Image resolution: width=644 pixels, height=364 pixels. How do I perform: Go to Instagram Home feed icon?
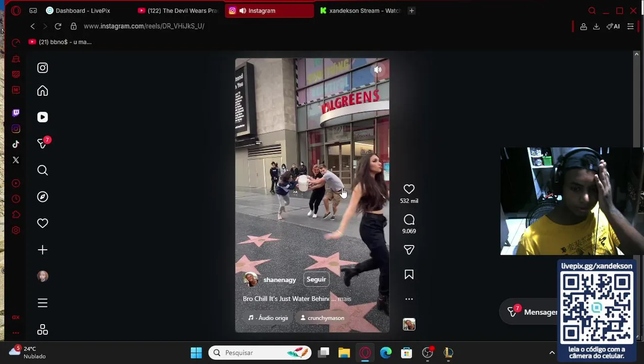42,91
